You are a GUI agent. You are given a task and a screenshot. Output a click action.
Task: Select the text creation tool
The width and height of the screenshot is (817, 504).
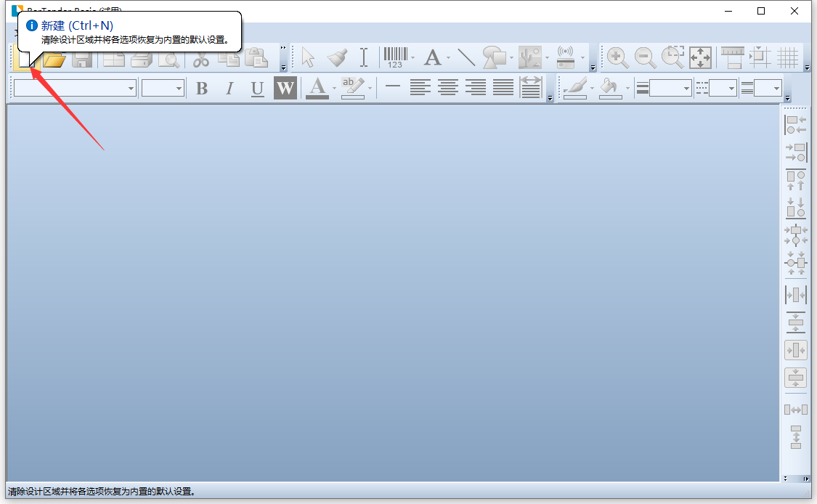(x=432, y=57)
